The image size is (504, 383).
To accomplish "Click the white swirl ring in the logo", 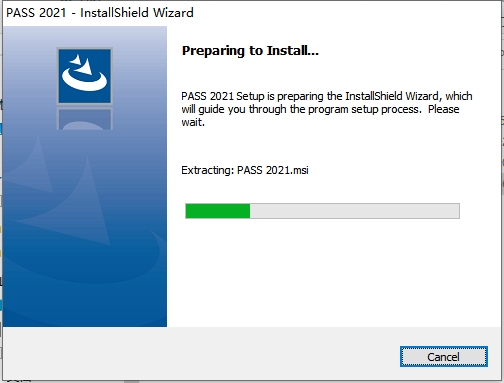I will point(84,80).
